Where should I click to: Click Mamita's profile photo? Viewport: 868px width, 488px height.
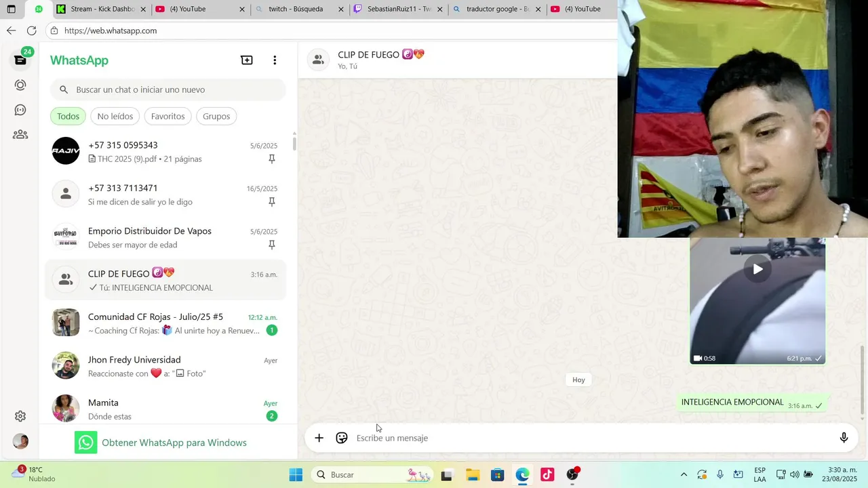click(x=66, y=408)
